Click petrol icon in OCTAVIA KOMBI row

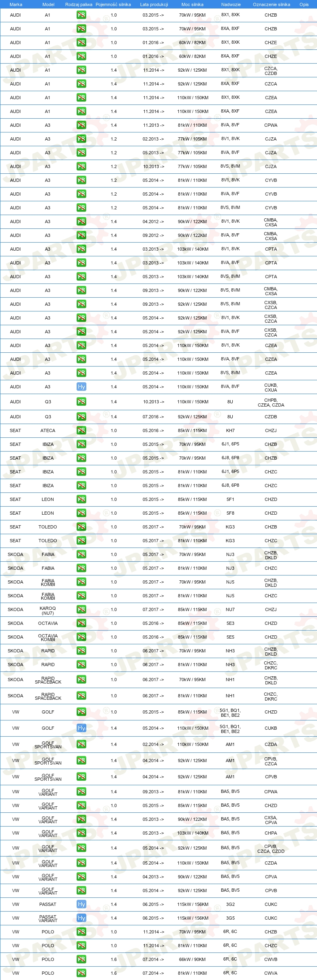(81, 637)
